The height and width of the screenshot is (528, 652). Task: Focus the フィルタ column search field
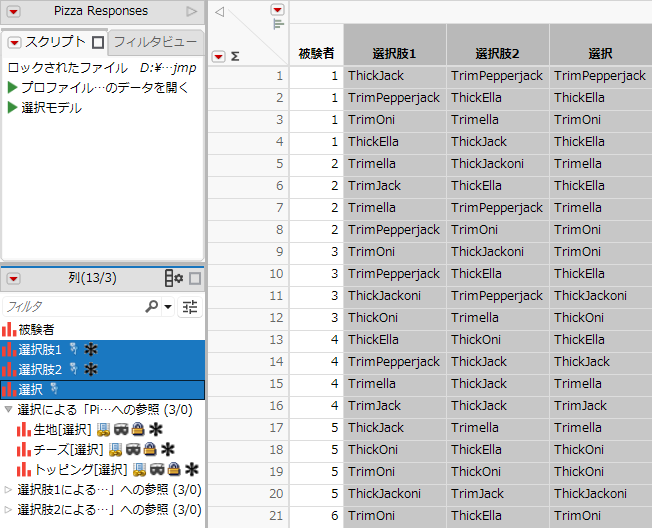pyautogui.click(x=73, y=307)
